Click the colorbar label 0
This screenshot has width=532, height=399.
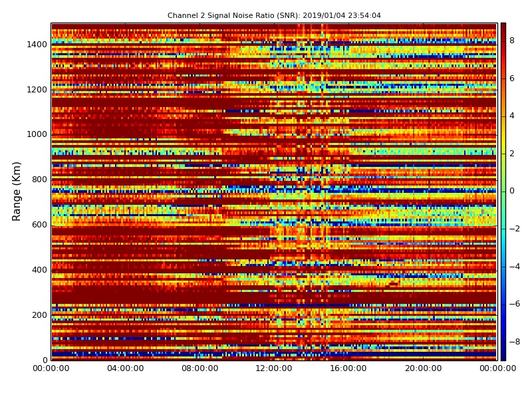[x=512, y=191]
